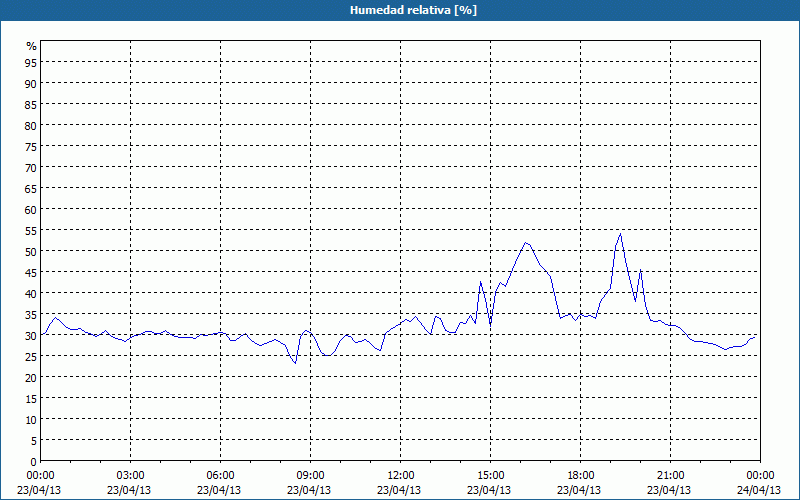Image resolution: width=800 pixels, height=500 pixels.
Task: Click the highest humidity peak near 54%
Action: pyautogui.click(x=620, y=234)
